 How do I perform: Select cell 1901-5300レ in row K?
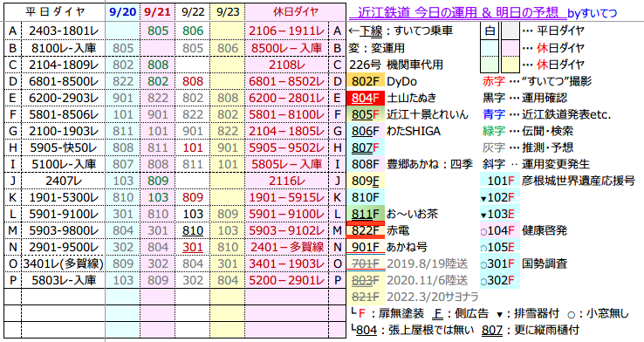coord(64,197)
